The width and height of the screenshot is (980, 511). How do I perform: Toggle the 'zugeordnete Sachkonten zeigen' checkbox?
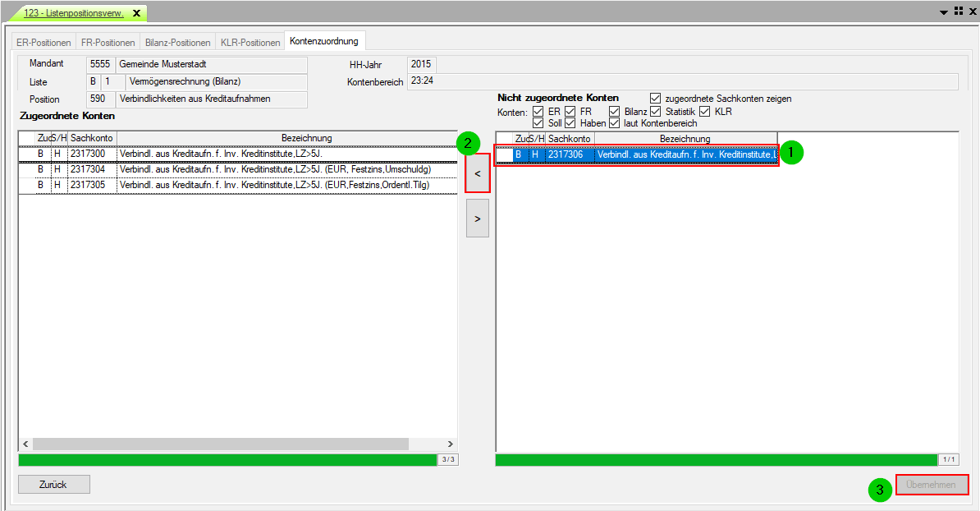pyautogui.click(x=656, y=99)
